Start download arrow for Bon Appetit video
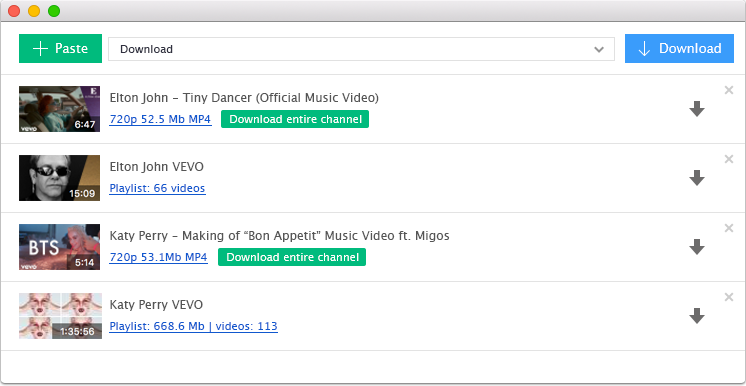This screenshot has width=746, height=386. pyautogui.click(x=697, y=247)
